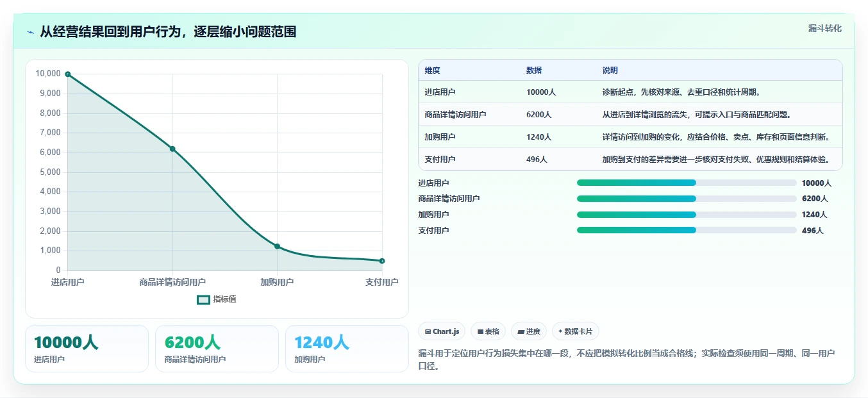Click the 商品详情访问用户 progress bar
The image size is (868, 398).
[x=687, y=199]
